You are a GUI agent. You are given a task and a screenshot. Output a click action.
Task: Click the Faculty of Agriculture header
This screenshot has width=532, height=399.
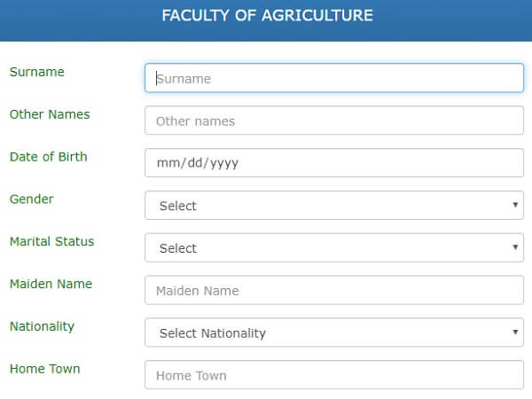[268, 16]
